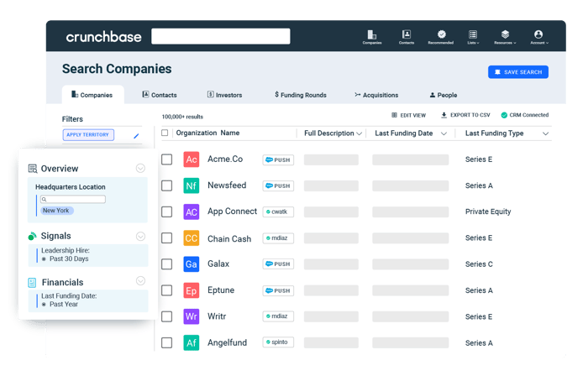Switch to the Companies tab

click(92, 95)
